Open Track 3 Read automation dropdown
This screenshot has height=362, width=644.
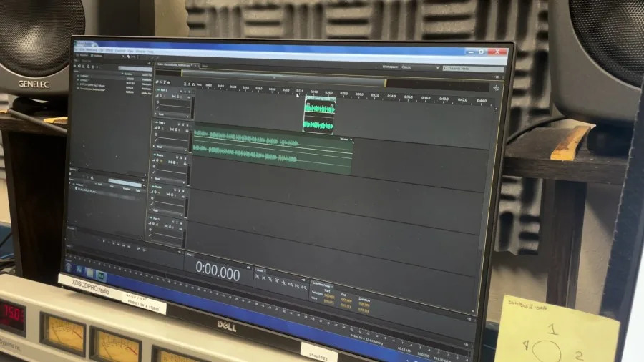pyautogui.click(x=169, y=180)
